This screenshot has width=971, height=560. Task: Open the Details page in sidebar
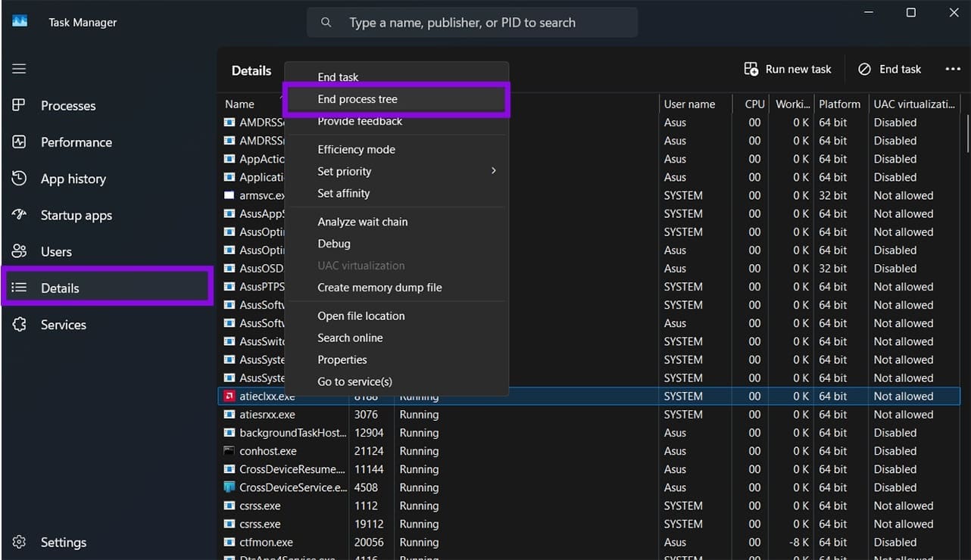pos(107,288)
